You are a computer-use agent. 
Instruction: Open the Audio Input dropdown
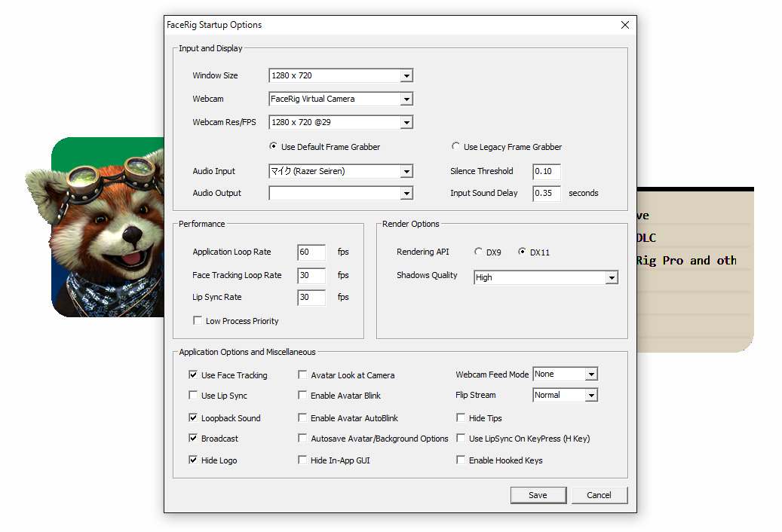(x=406, y=171)
